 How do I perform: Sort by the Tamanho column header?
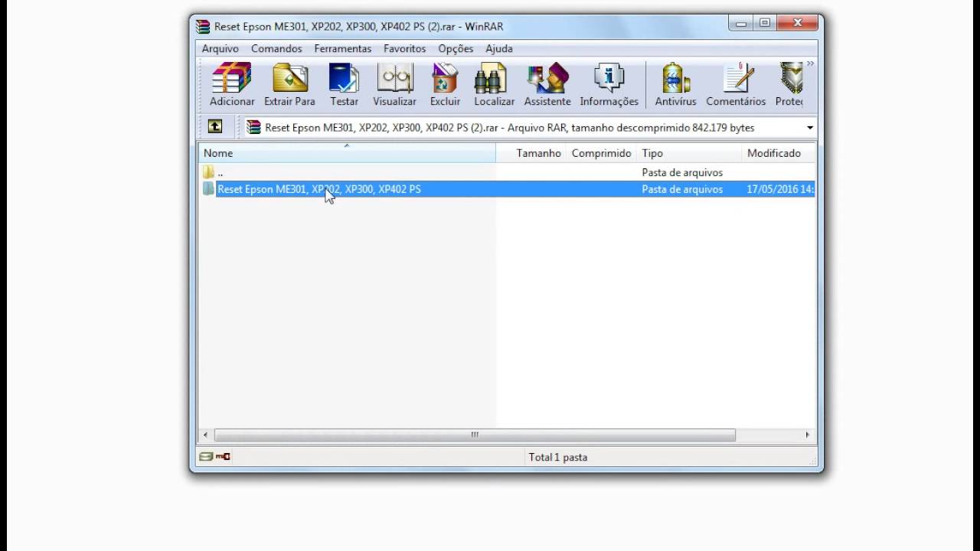(x=531, y=153)
